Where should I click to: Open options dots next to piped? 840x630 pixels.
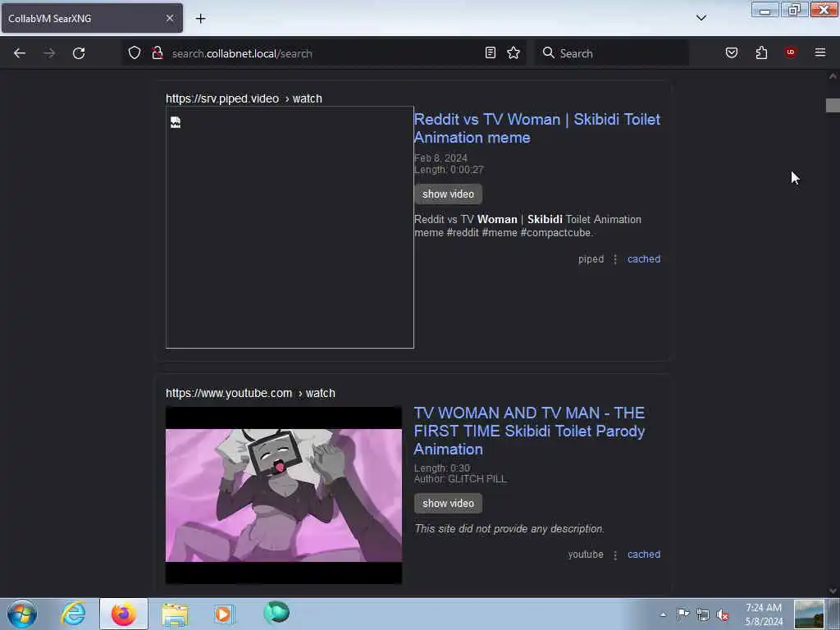click(x=615, y=259)
